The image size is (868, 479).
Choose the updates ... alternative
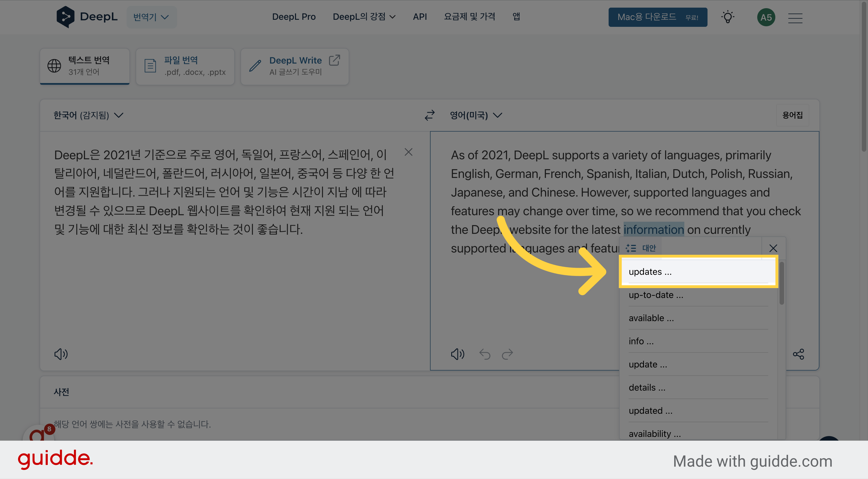pos(698,271)
